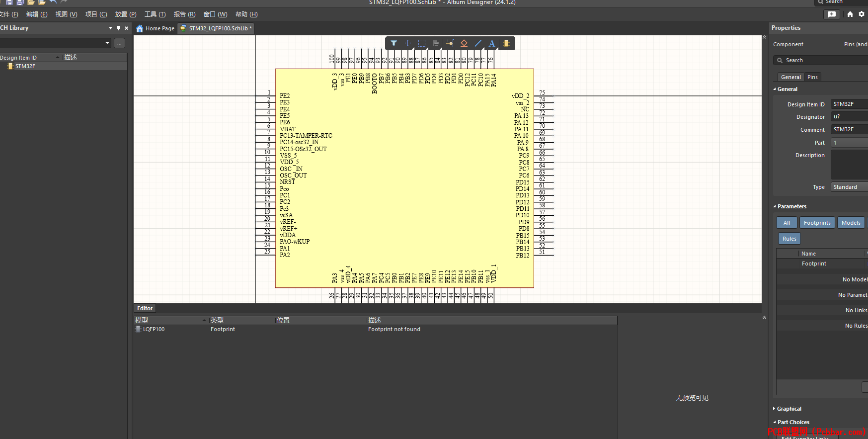Select the text string tool
This screenshot has height=439, width=868.
[492, 43]
